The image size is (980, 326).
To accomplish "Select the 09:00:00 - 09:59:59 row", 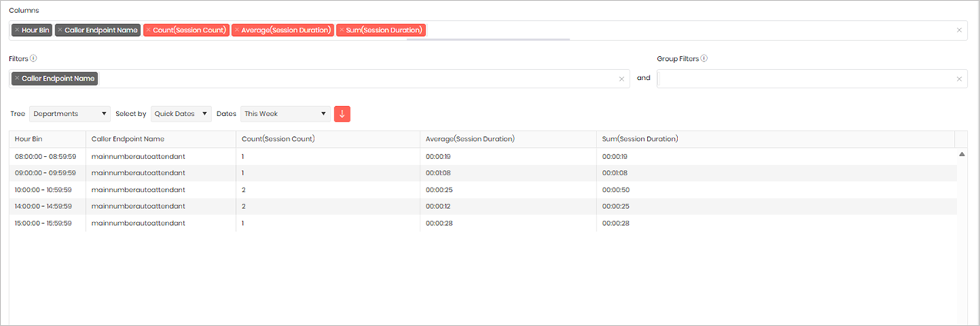I will 483,173.
